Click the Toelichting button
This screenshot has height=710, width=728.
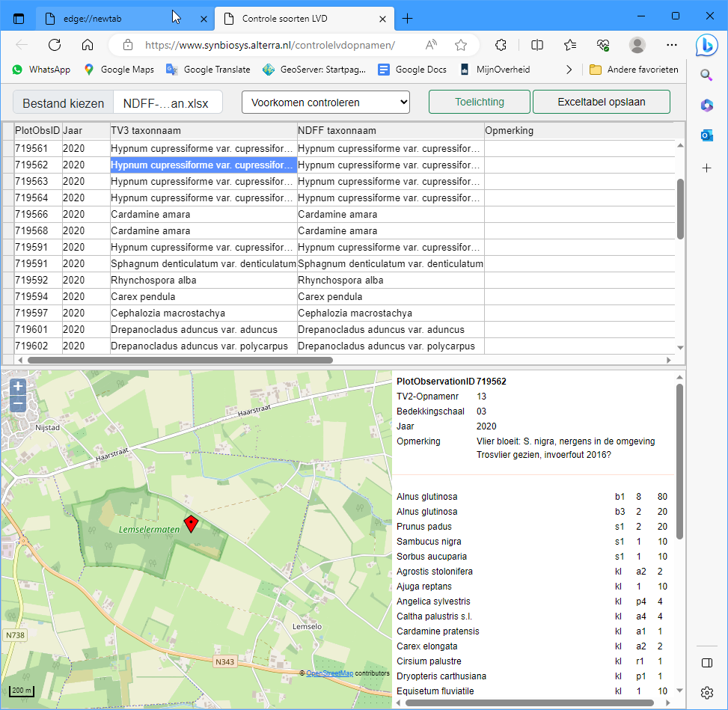click(479, 102)
